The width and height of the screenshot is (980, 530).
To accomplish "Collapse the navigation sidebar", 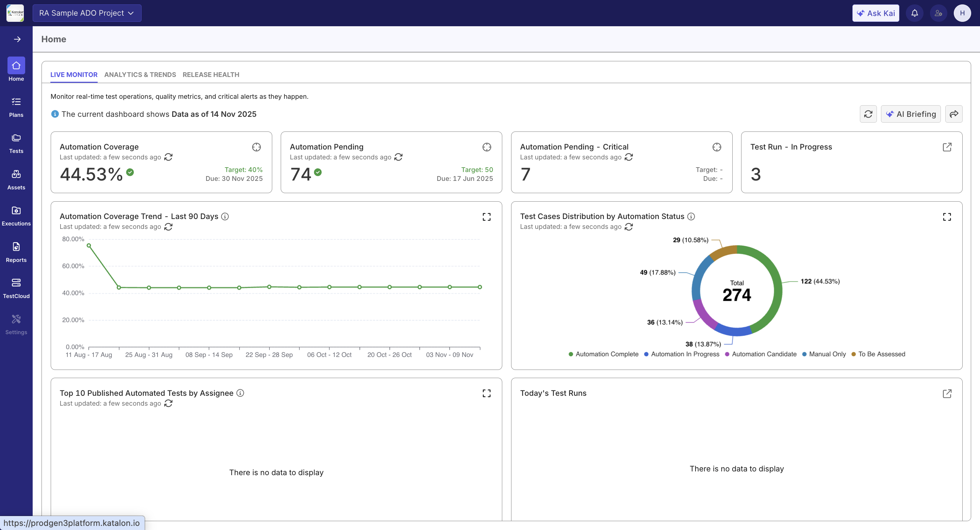I will [x=17, y=39].
